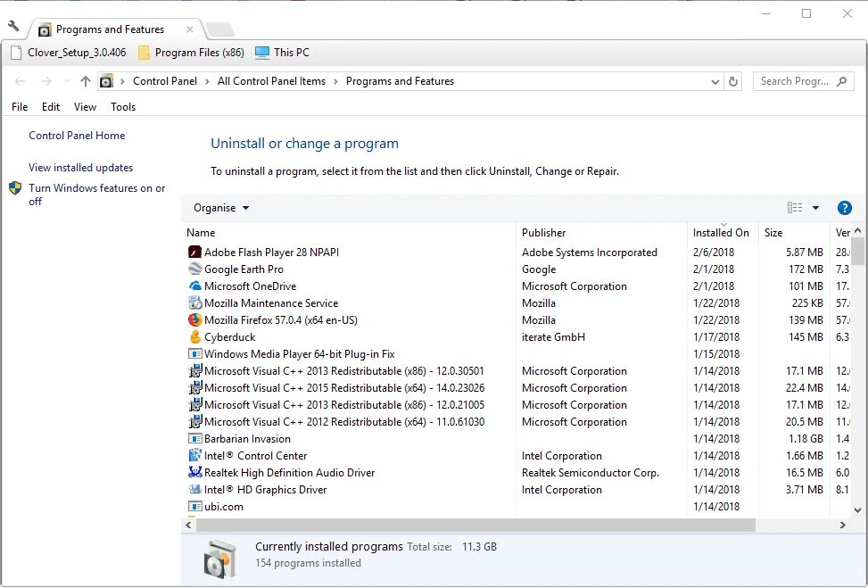
Task: Open the File menu
Action: pos(20,107)
